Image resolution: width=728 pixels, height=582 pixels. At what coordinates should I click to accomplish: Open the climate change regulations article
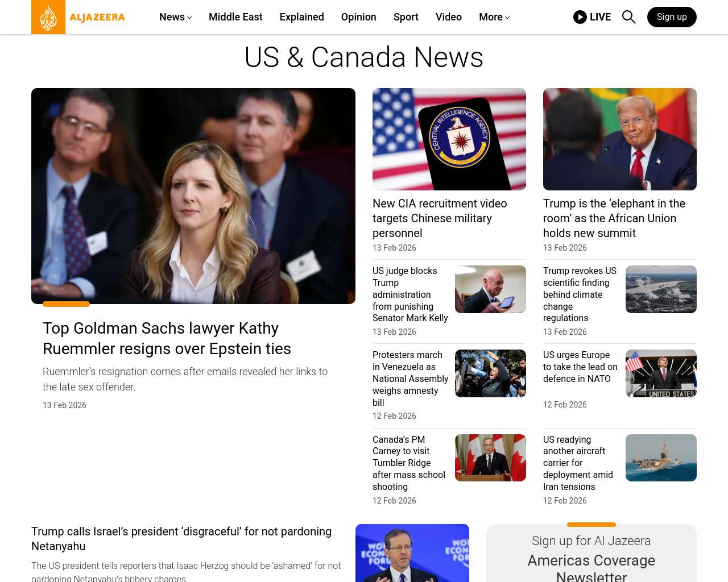tap(580, 294)
